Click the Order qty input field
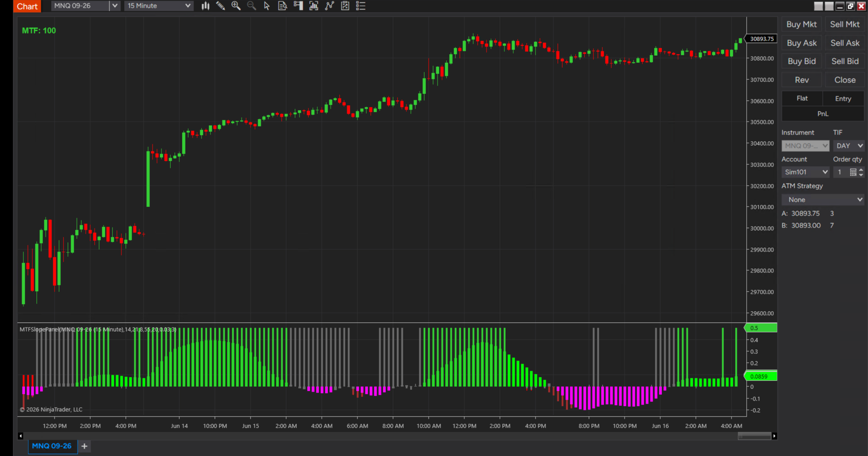 pyautogui.click(x=841, y=172)
